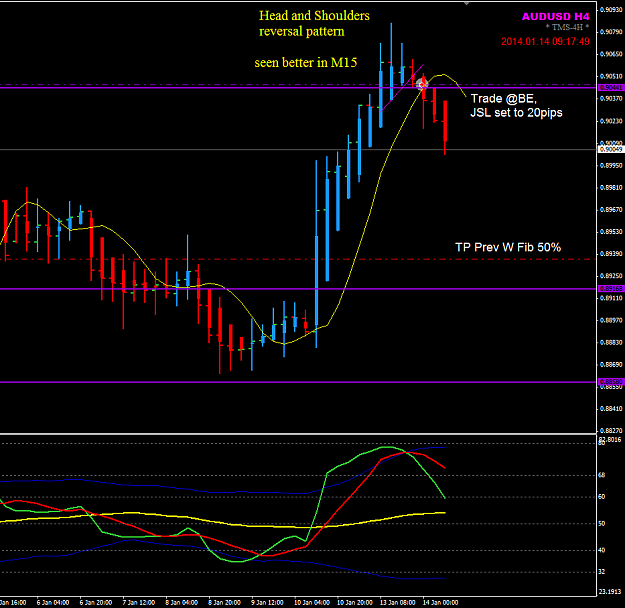Click the 10 Jan 04:00 time label

[312, 602]
